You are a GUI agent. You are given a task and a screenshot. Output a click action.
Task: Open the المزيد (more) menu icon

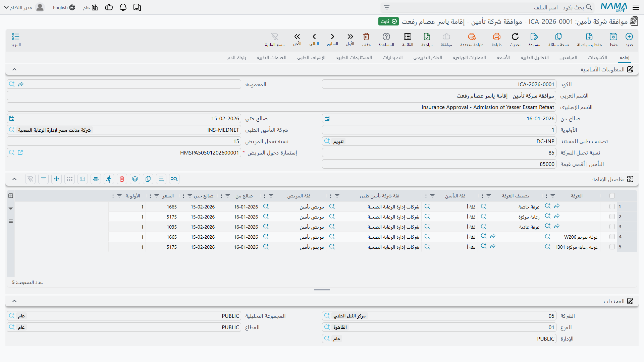tap(16, 37)
